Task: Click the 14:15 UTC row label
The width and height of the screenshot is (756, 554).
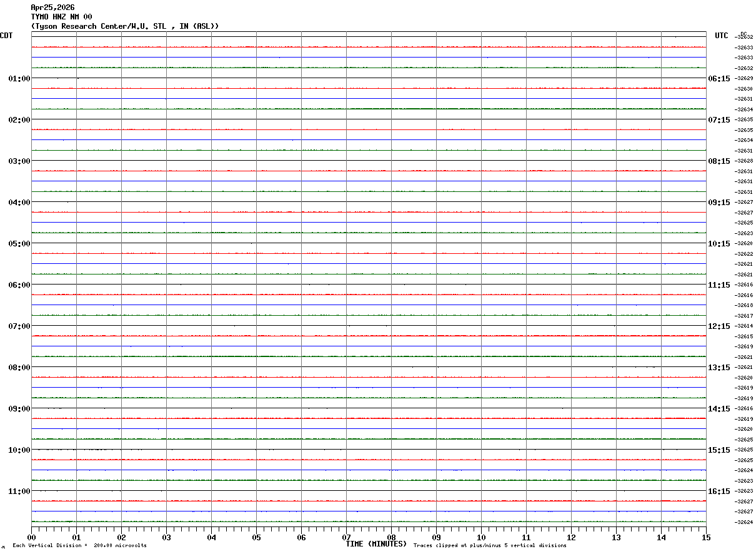Action: point(719,408)
